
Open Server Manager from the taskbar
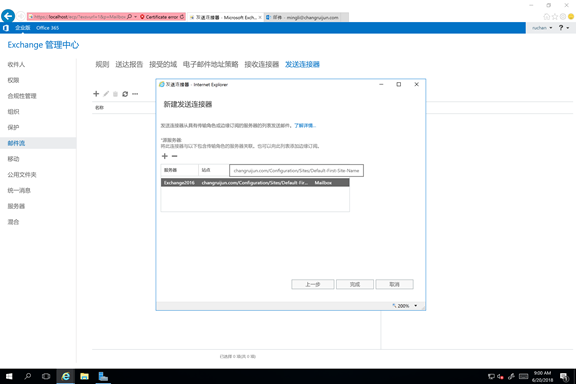(x=103, y=376)
